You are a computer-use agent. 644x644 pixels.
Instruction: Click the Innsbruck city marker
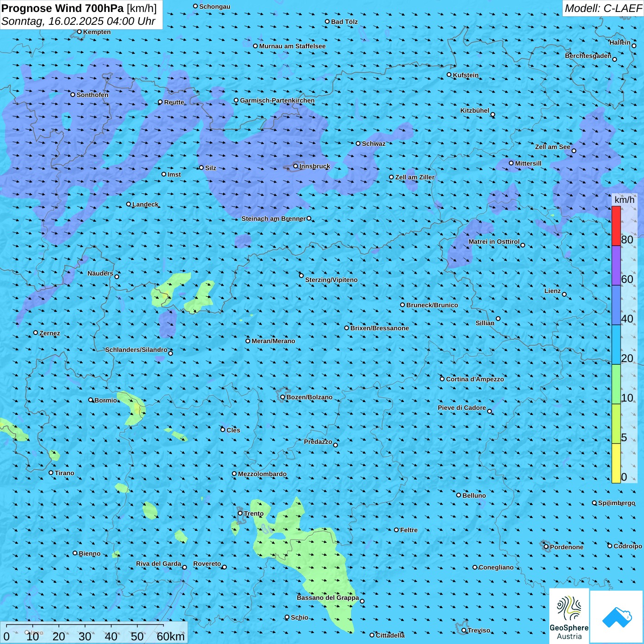point(296,166)
